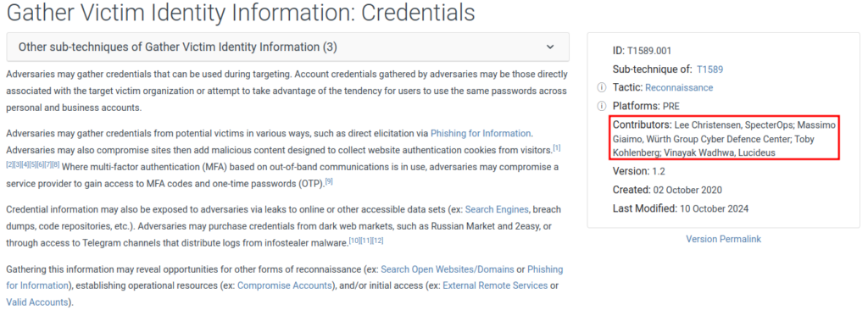Screen dimensions: 868x310
Task: Open the Compromise Accounts link
Action: pos(285,285)
